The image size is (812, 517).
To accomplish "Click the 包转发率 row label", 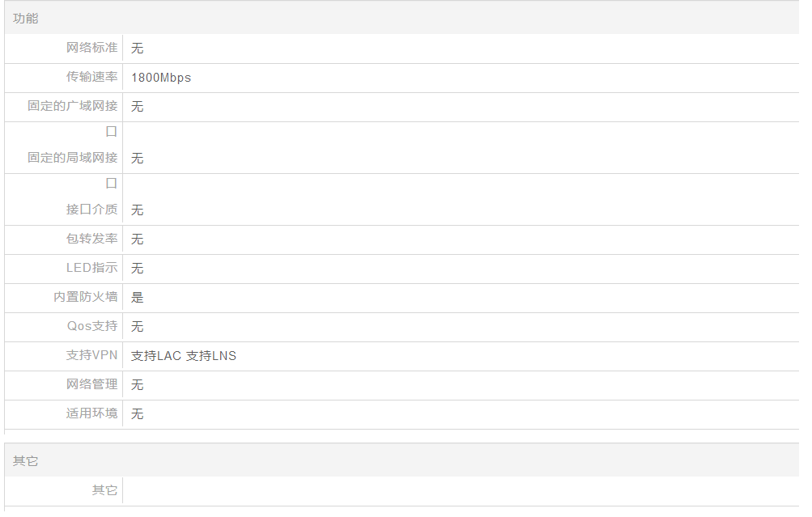I will (x=91, y=239).
